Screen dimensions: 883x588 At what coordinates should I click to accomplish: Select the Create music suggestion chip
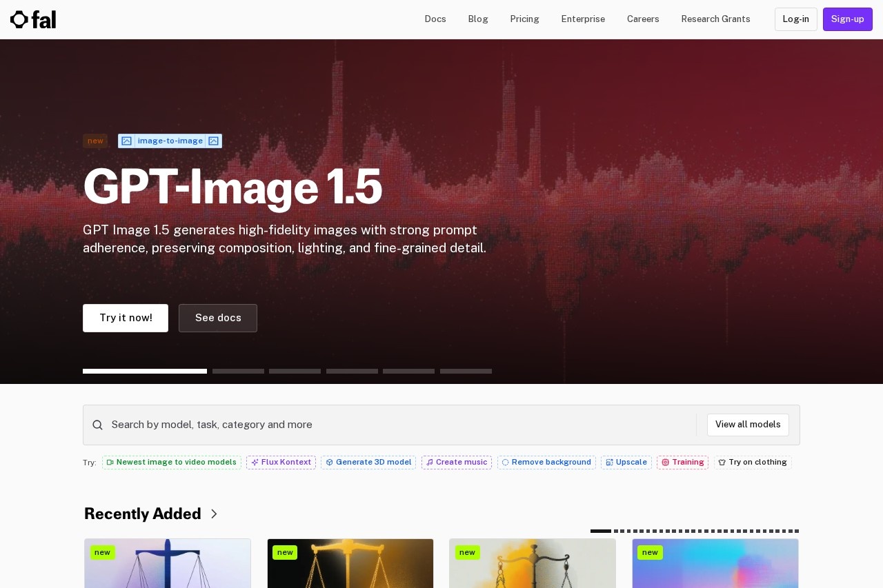(x=457, y=463)
